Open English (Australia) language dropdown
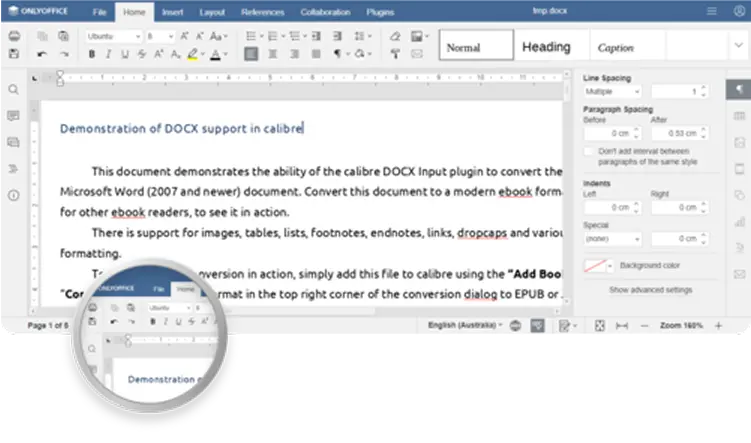This screenshot has width=751, height=443. tap(465, 325)
